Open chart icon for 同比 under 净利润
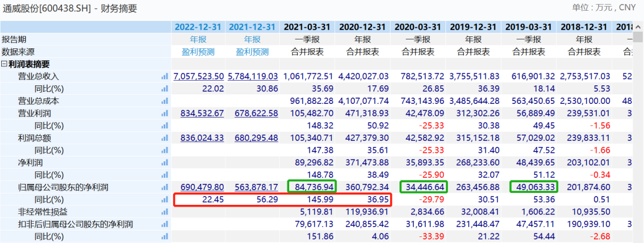The image size is (644, 243). pyautogui.click(x=165, y=175)
